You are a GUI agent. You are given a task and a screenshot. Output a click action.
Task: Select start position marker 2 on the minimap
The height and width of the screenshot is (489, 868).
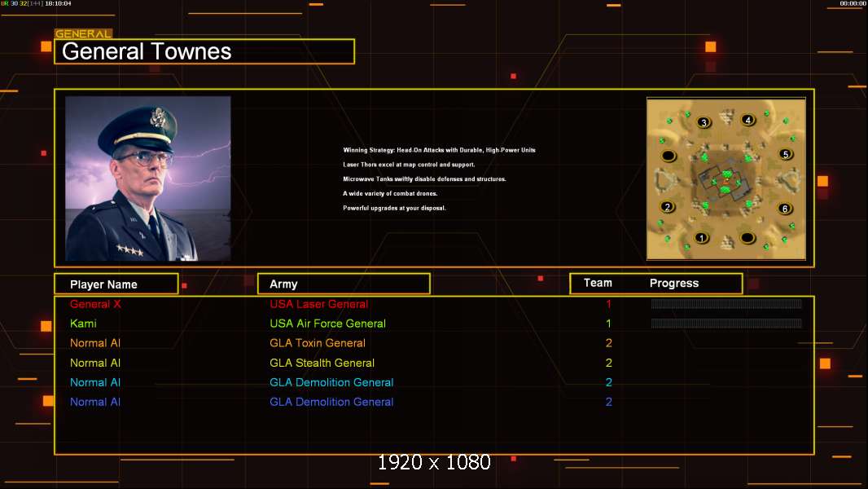point(668,207)
